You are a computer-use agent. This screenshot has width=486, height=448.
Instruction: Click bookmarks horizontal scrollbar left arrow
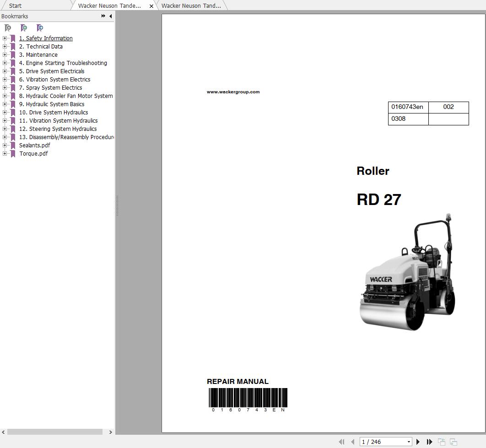click(x=3, y=432)
